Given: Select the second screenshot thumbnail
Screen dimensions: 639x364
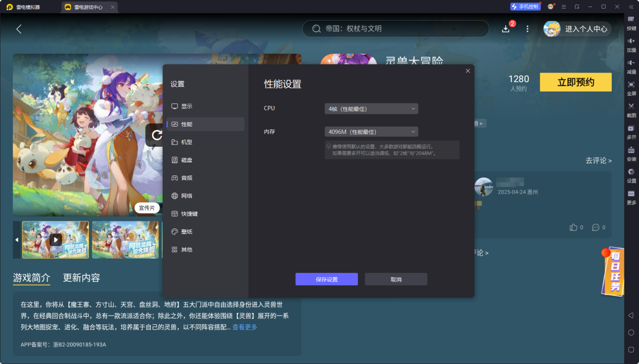Looking at the screenshot, I should pyautogui.click(x=125, y=239).
